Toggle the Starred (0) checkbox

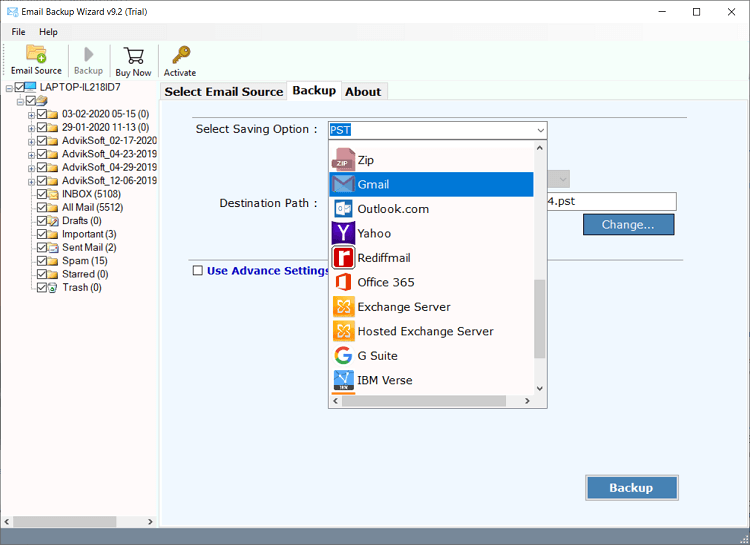click(42, 275)
